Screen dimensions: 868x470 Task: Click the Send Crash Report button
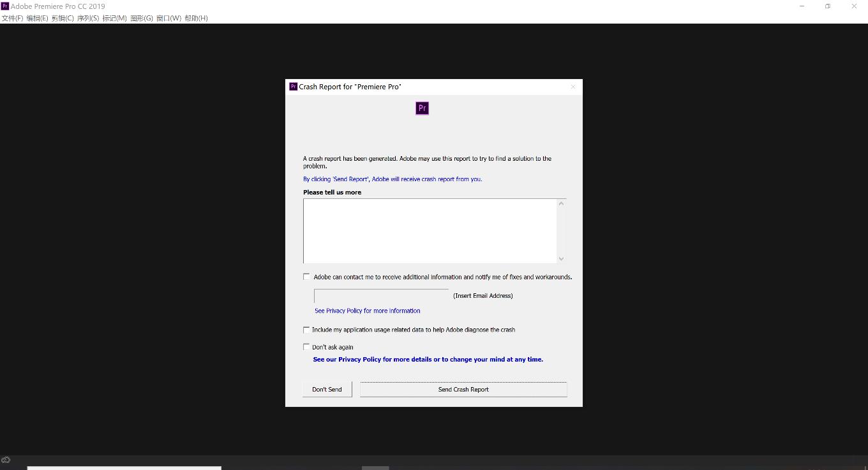463,389
